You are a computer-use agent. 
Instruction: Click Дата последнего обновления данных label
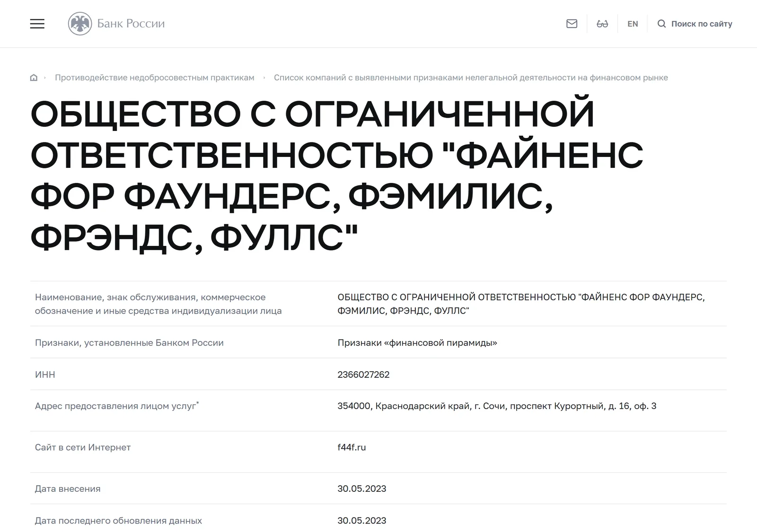coord(118,521)
